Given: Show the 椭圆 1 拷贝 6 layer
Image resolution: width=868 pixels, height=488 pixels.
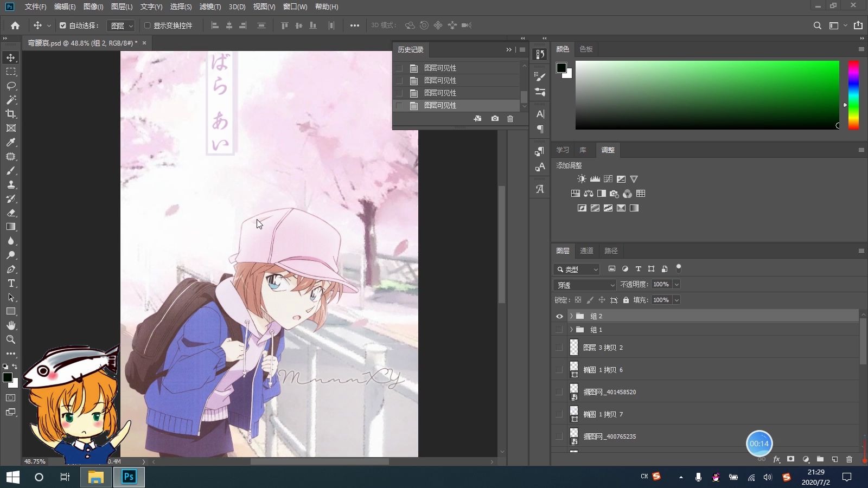Looking at the screenshot, I should pyautogui.click(x=559, y=370).
